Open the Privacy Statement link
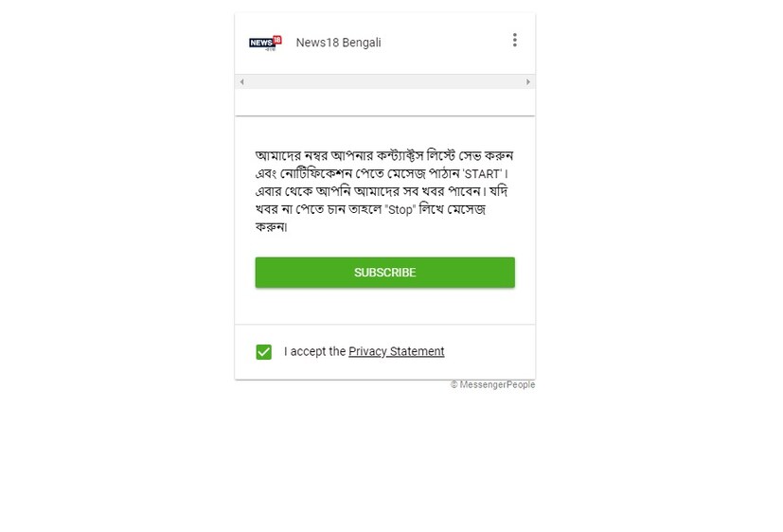 click(396, 351)
